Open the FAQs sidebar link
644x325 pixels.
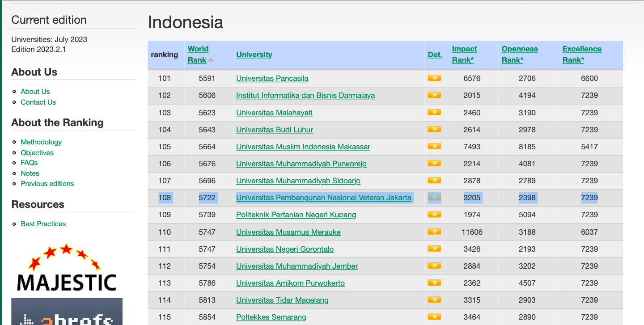pos(29,163)
